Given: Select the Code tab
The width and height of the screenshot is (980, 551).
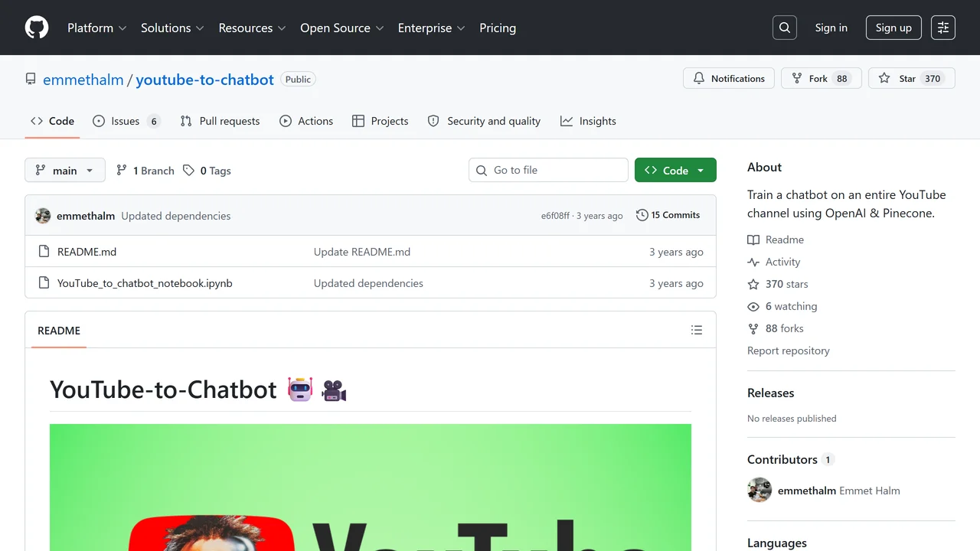Looking at the screenshot, I should point(52,121).
